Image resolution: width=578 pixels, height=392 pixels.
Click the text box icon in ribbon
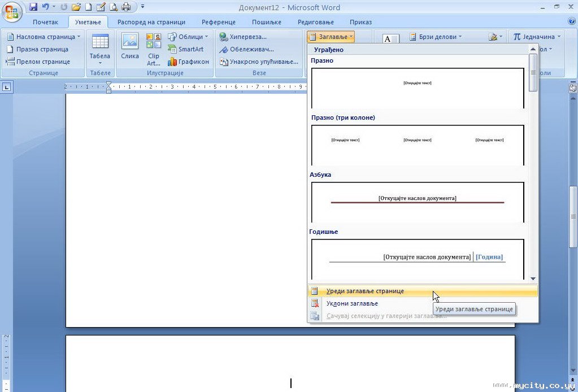point(391,38)
